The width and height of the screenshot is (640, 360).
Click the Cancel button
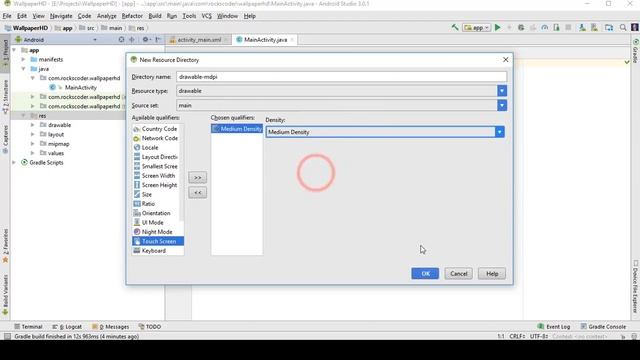[458, 273]
